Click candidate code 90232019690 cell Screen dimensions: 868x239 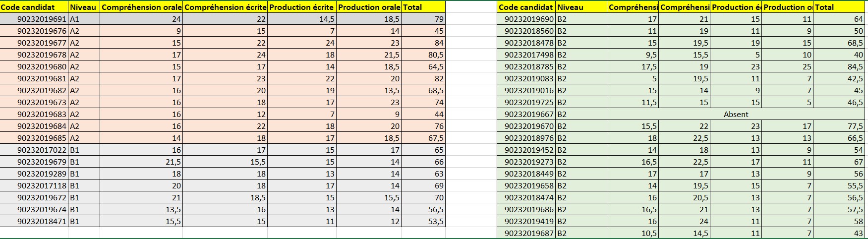click(x=526, y=19)
